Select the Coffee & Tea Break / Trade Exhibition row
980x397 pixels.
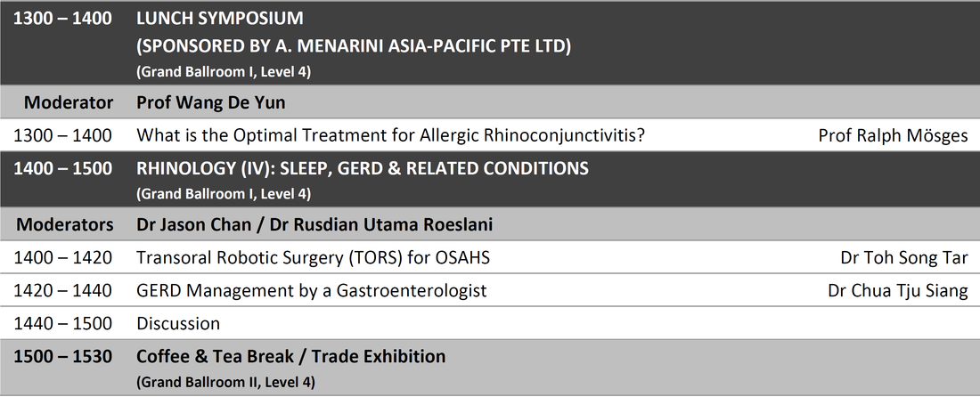490,368
